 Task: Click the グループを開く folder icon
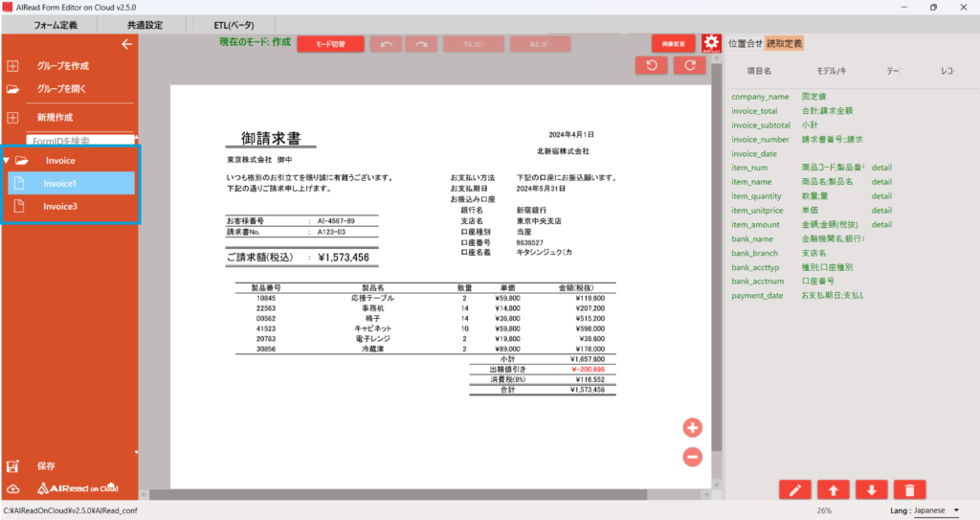(12, 89)
